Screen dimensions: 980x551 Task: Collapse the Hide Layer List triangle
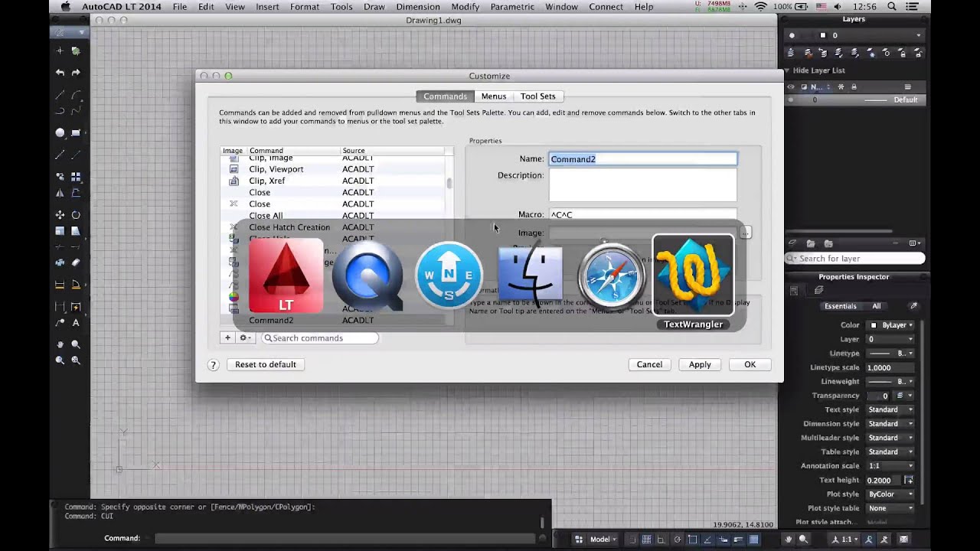point(788,70)
